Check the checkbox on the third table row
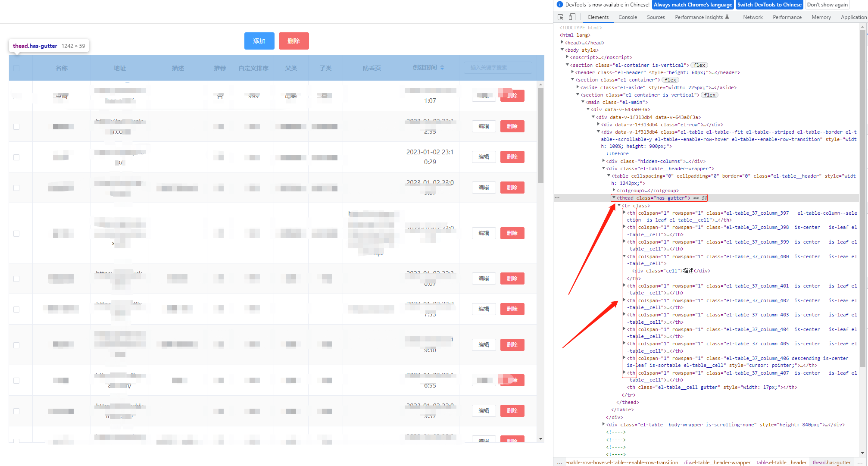 (x=16, y=156)
